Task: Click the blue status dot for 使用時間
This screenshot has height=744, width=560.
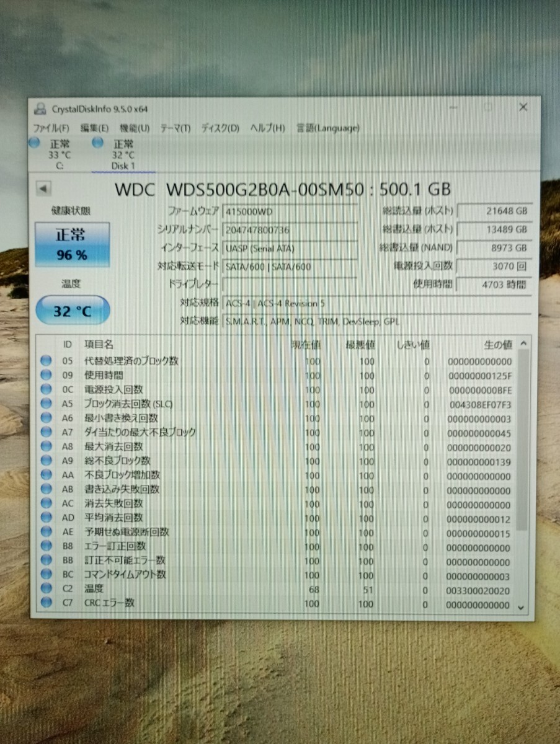Action: click(45, 375)
